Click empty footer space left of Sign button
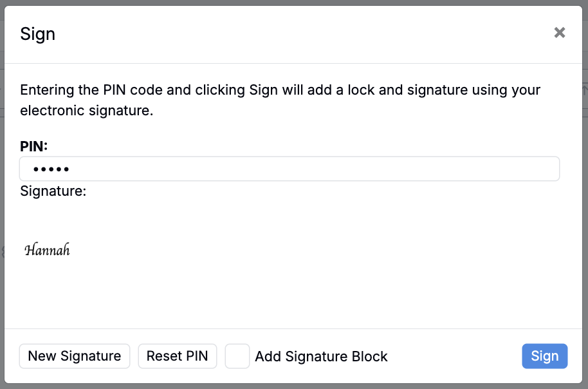The width and height of the screenshot is (588, 389). (x=457, y=356)
